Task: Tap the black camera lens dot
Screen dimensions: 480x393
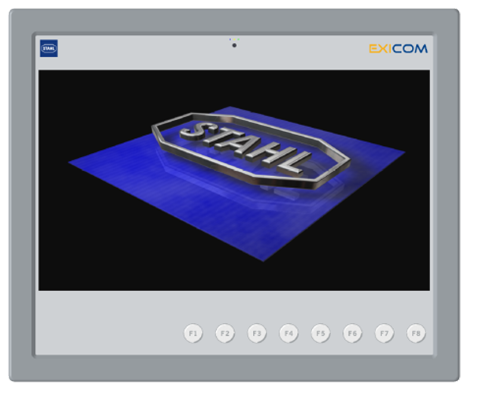Action: [x=234, y=45]
